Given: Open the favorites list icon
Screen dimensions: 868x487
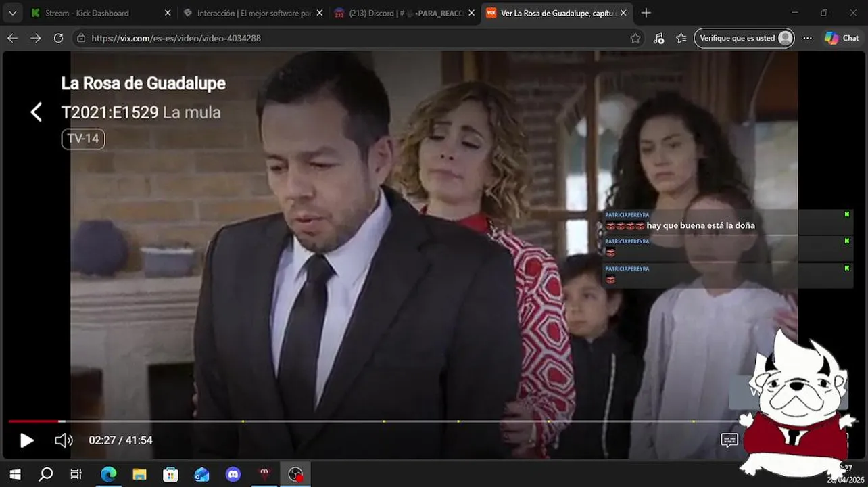Looking at the screenshot, I should pyautogui.click(x=681, y=39).
